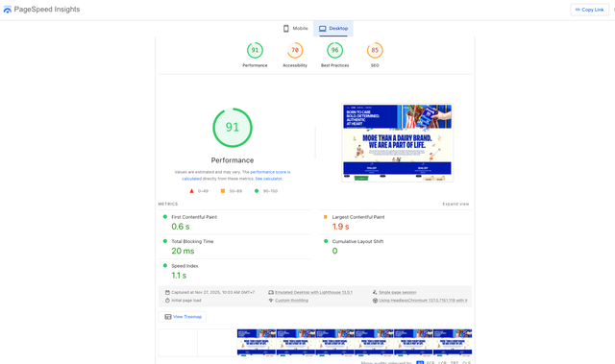Click Expand view in the metrics section
The image size is (615, 364).
tap(455, 205)
